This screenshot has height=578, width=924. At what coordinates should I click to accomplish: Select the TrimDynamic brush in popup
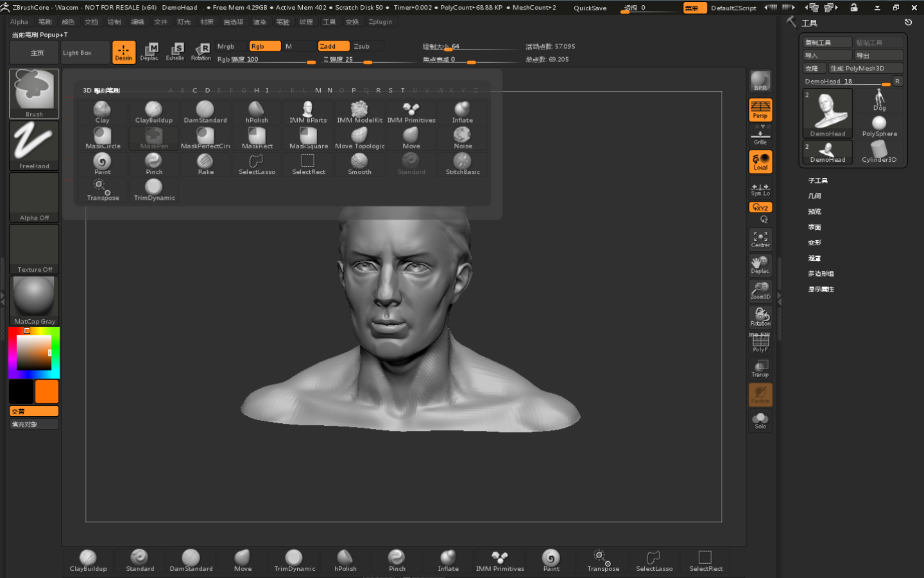[154, 189]
